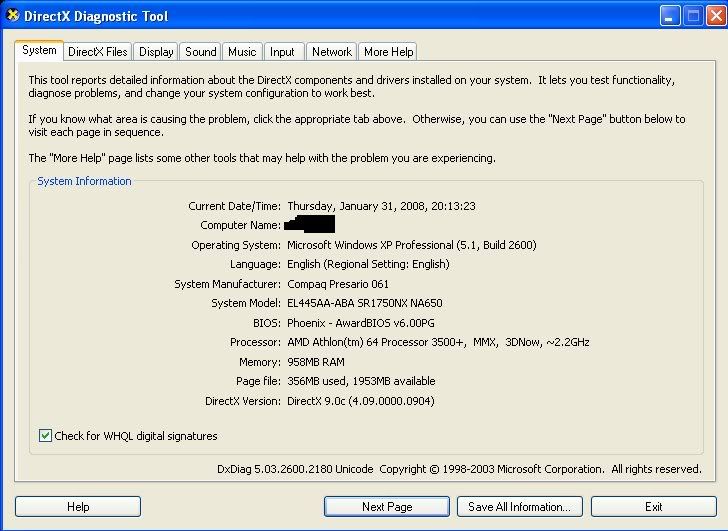The image size is (728, 531).
Task: Select the Network tab
Action: pos(332,52)
